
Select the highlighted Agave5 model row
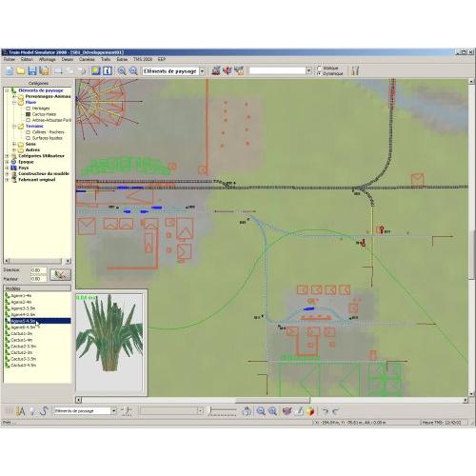[x=40, y=321]
